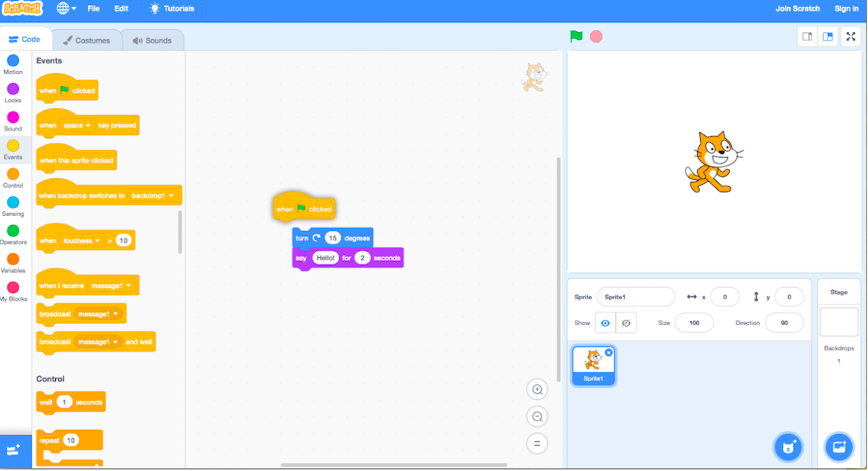This screenshot has width=868, height=471.
Task: Delete Sprite1 using its x button
Action: click(x=608, y=352)
